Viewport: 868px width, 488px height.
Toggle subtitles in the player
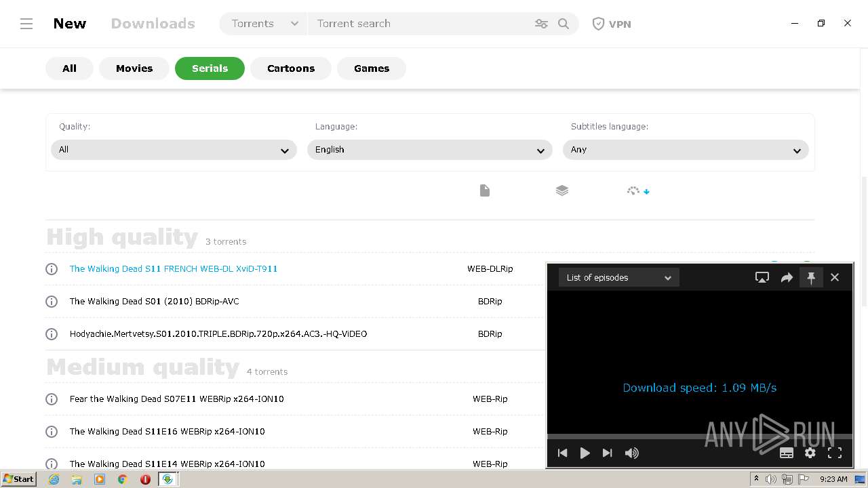click(787, 453)
